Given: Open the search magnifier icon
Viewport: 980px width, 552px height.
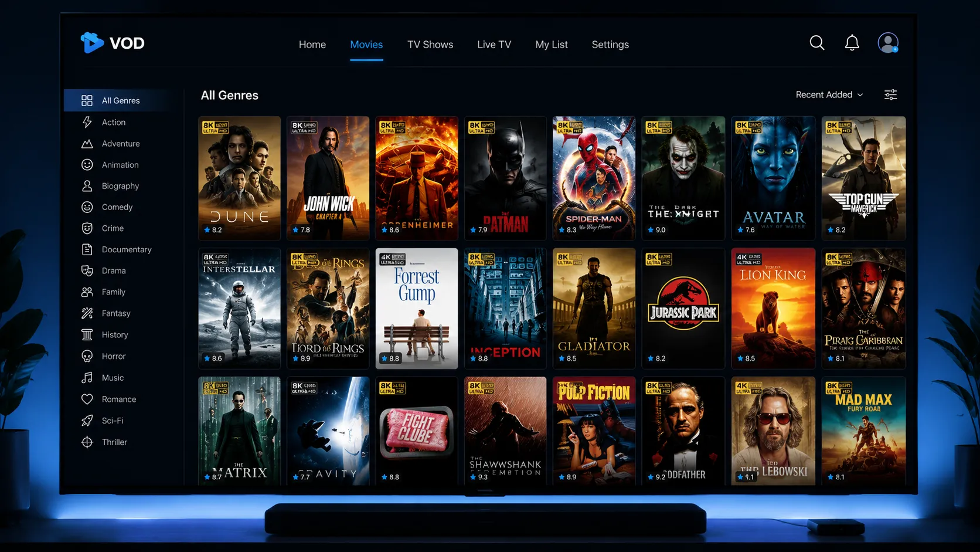Looking at the screenshot, I should click(817, 43).
